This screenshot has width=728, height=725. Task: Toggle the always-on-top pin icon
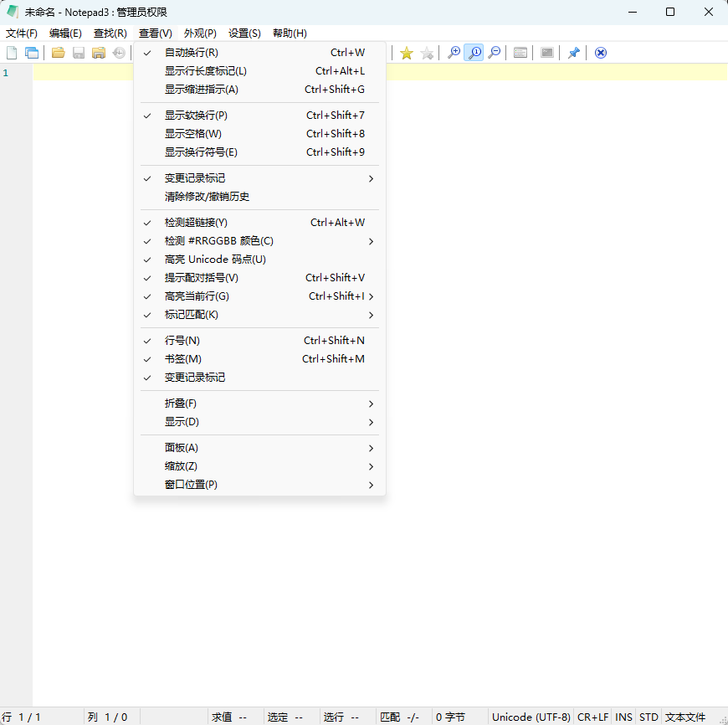click(x=574, y=52)
